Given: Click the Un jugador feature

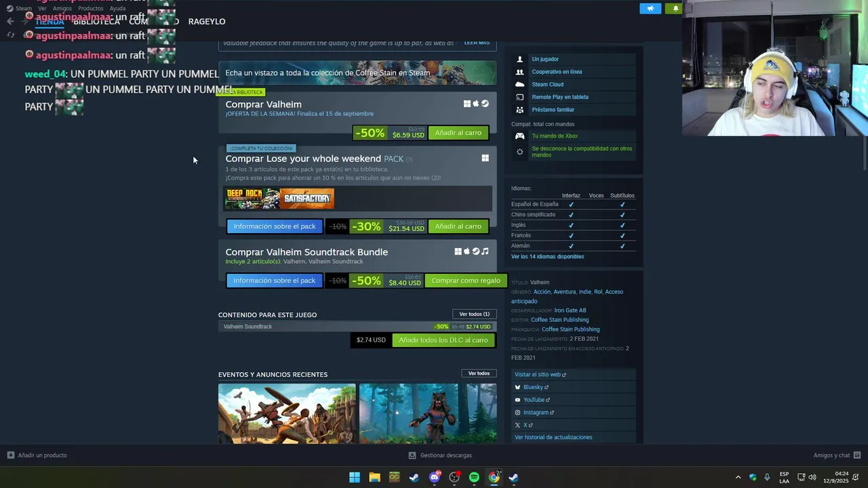Looking at the screenshot, I should (545, 59).
